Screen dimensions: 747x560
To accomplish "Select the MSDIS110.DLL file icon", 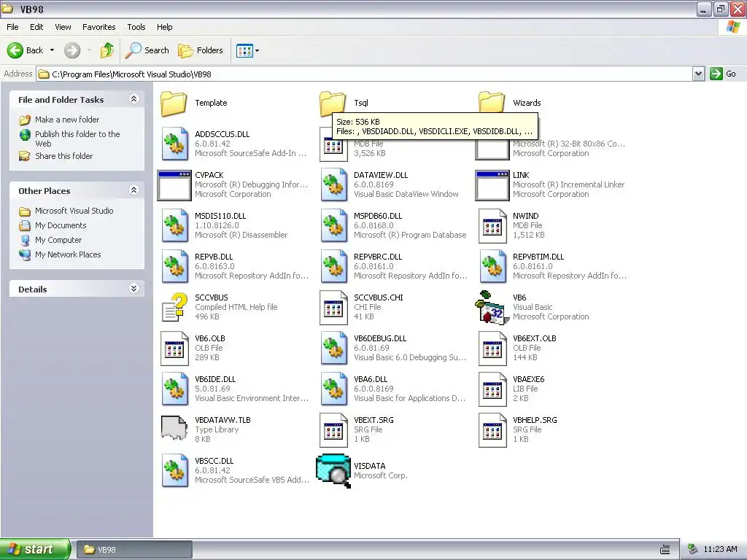I will (174, 226).
